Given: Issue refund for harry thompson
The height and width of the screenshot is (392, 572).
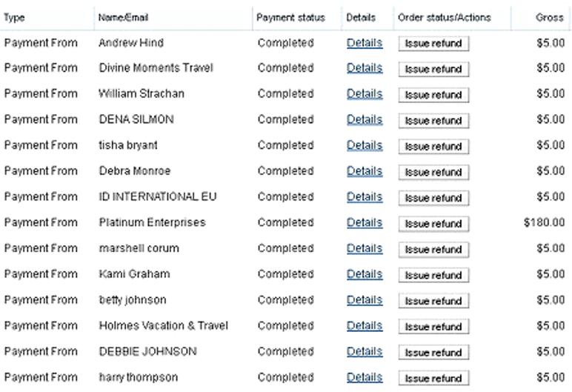Looking at the screenshot, I should point(433,378).
